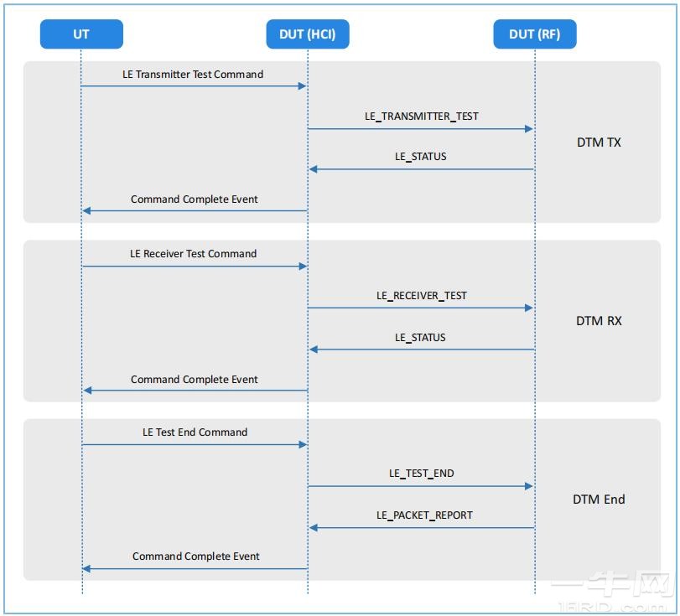This screenshot has height=616, width=680.
Task: Click the LE_RECEIVER_TEST message label
Action: pyautogui.click(x=421, y=296)
